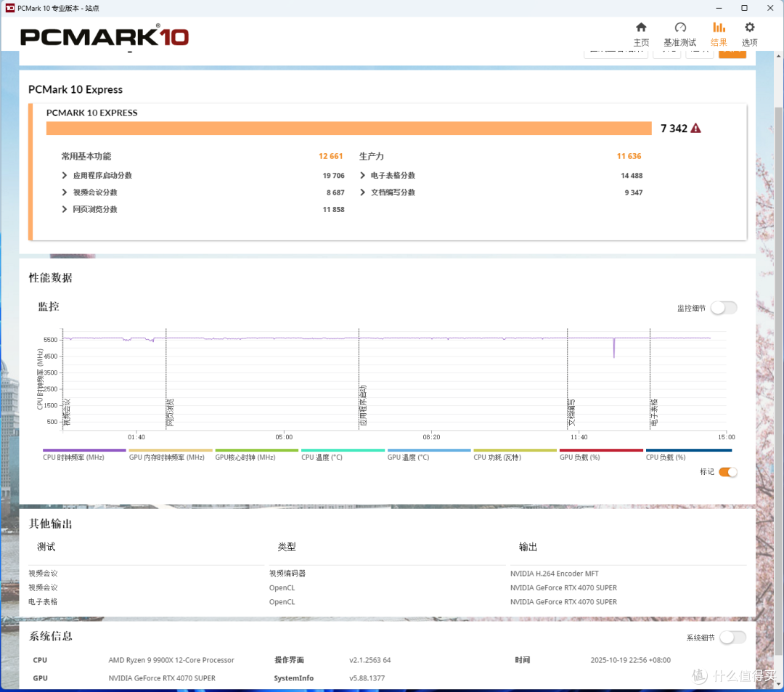This screenshot has height=692, width=784.
Task: Open the options gear icon
Action: (749, 34)
